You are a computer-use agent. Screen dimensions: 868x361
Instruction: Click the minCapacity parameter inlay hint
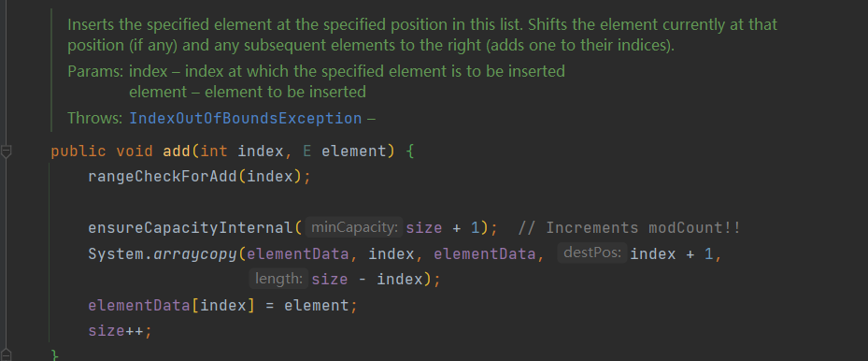pyautogui.click(x=354, y=227)
